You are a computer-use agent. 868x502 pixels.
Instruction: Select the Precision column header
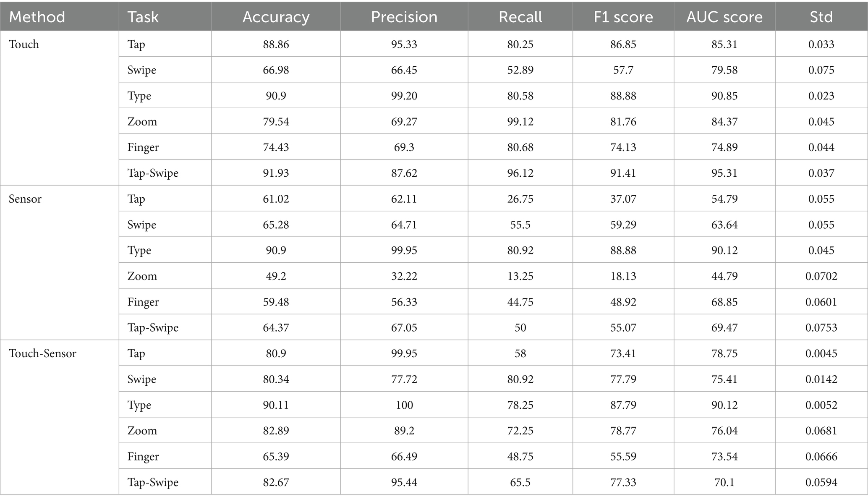point(404,17)
